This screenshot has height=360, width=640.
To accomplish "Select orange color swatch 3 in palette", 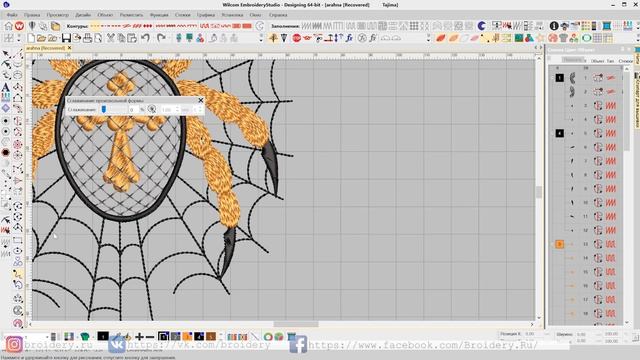I will [187, 337].
